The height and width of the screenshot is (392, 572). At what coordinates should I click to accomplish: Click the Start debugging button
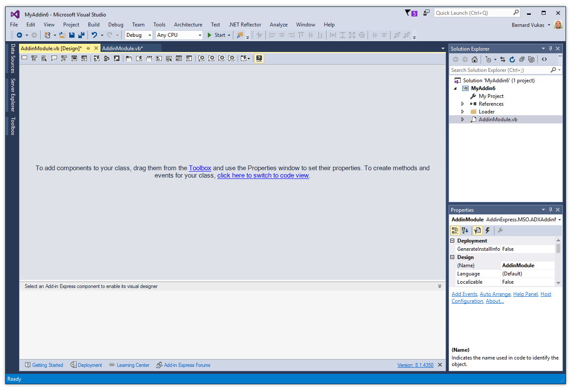tap(216, 35)
